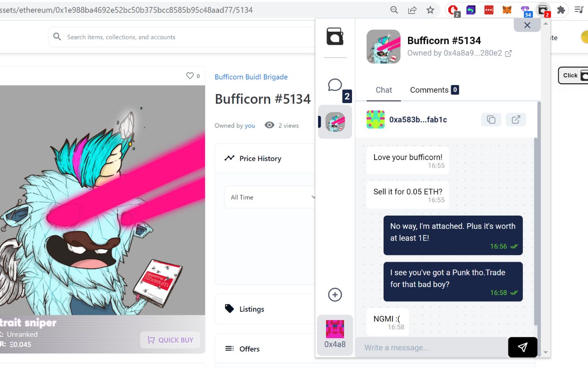Send the message with paper plane button
Viewport: 588px width, 368px height.
point(523,347)
